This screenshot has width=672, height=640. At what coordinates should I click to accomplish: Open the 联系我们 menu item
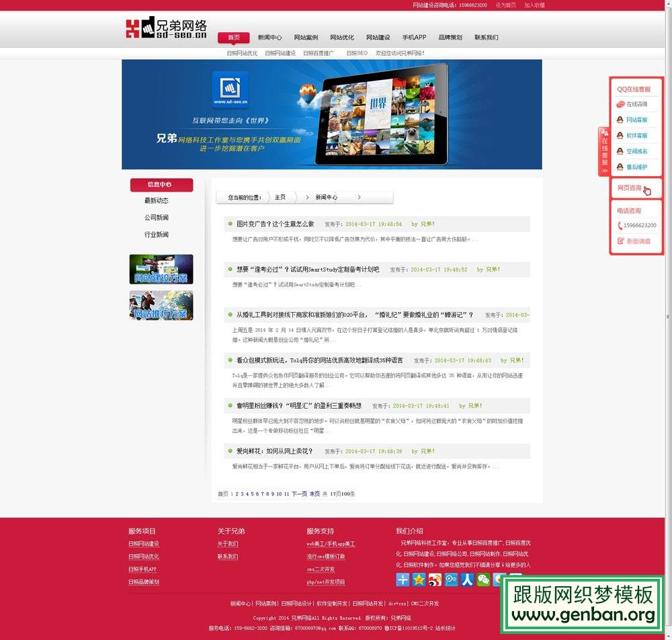(486, 37)
